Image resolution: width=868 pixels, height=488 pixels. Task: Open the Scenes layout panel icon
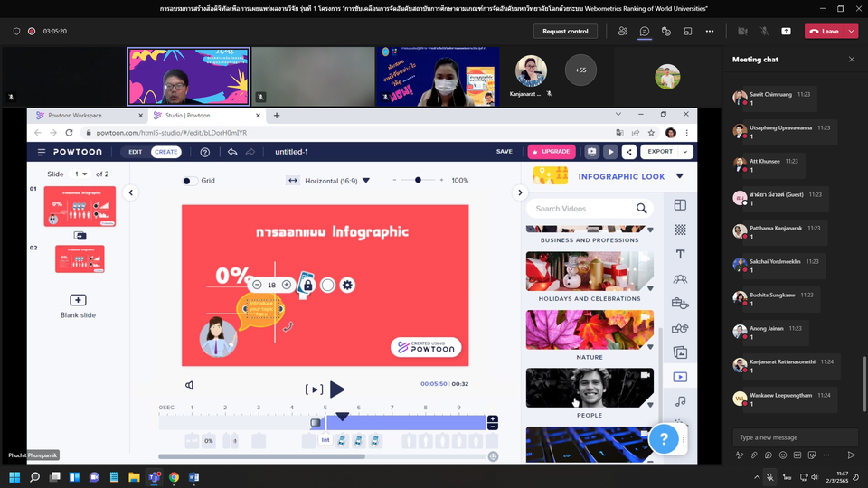[680, 205]
